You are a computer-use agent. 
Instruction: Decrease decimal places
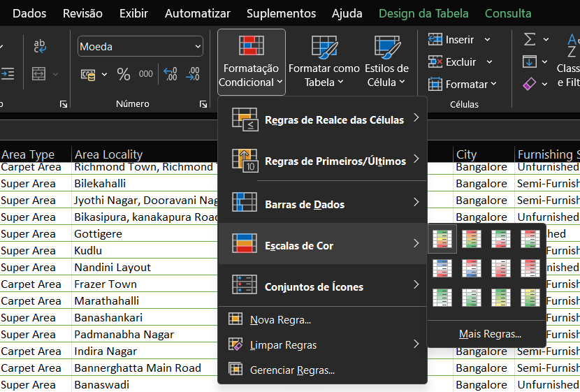[193, 74]
